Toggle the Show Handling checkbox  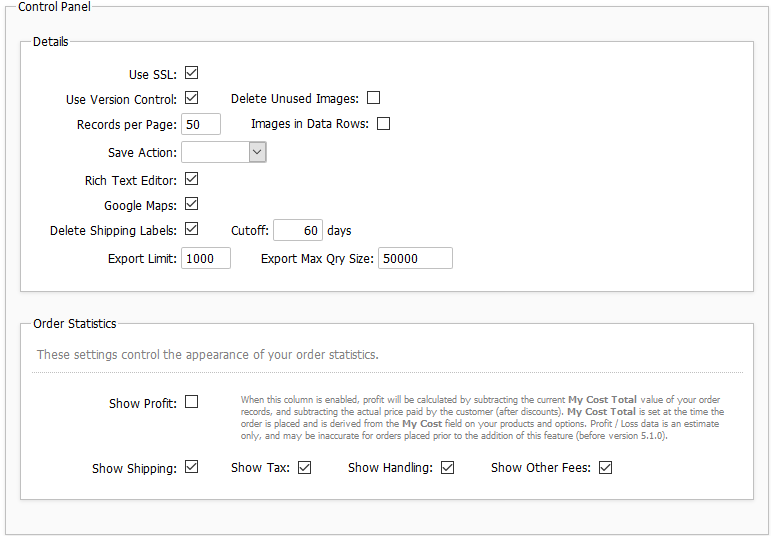[447, 467]
